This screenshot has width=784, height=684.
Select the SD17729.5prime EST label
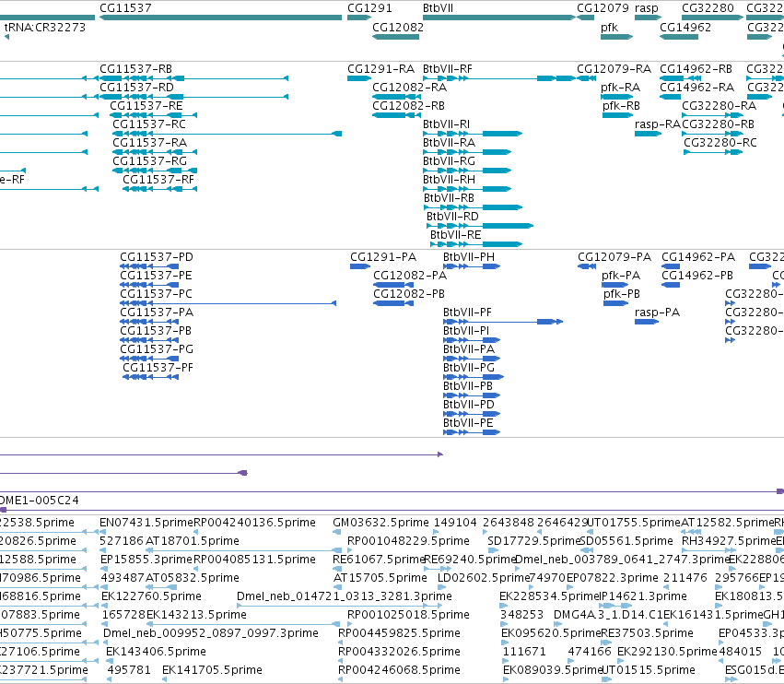[x=533, y=541]
